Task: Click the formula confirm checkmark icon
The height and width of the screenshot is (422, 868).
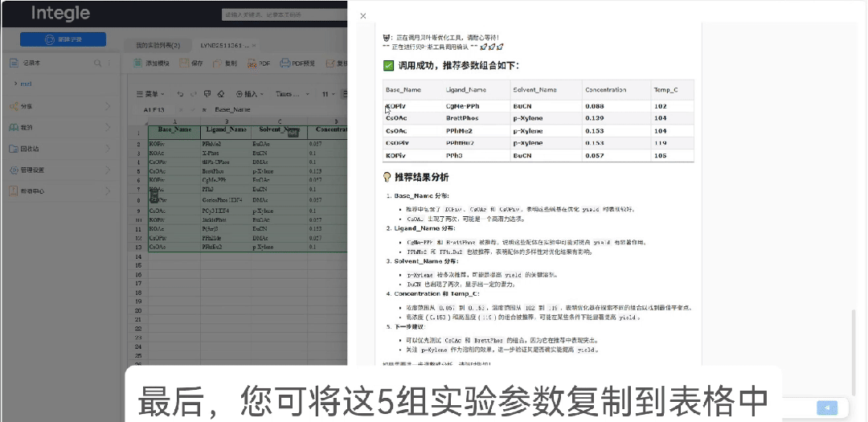Action: tap(193, 109)
